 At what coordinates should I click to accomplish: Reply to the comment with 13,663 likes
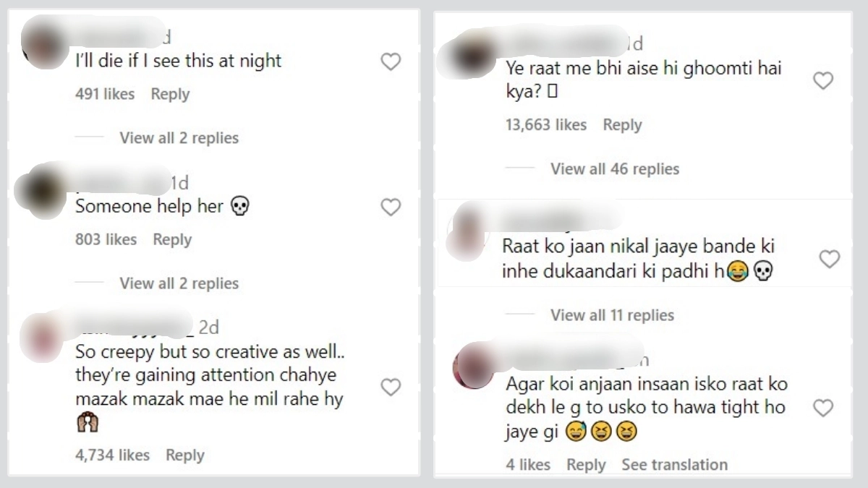coord(623,125)
